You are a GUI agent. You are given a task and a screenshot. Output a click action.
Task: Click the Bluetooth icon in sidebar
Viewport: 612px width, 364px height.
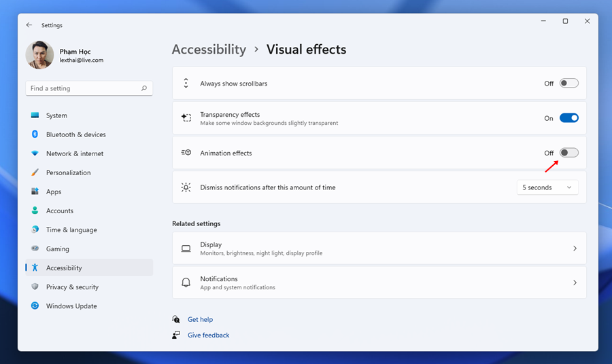[35, 134]
